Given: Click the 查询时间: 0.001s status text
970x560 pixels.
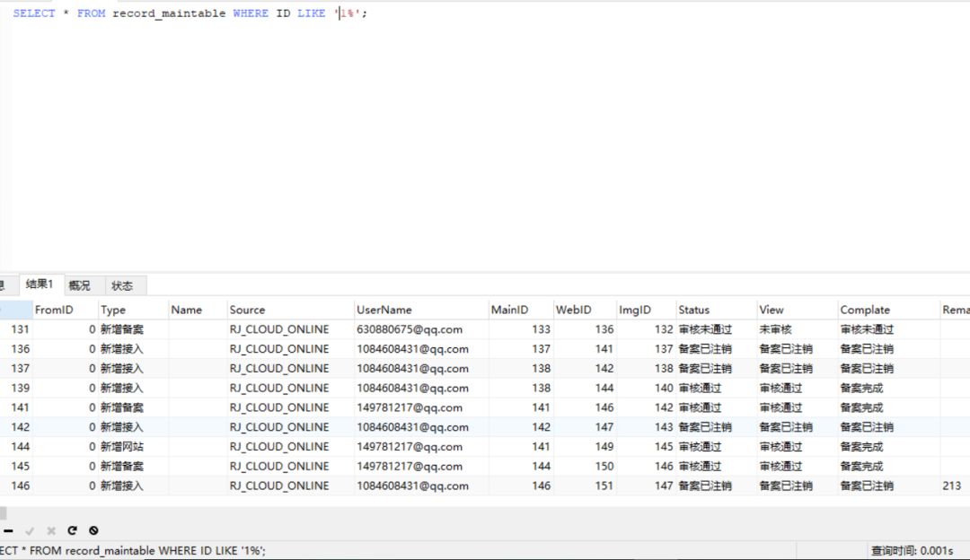Looking at the screenshot, I should pos(912,551).
